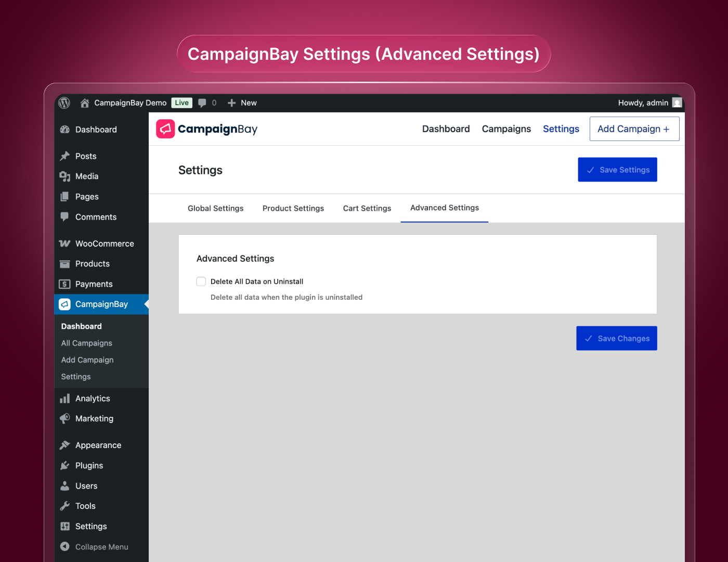Click the Posts pushpin icon
This screenshot has width=728, height=562.
[65, 156]
